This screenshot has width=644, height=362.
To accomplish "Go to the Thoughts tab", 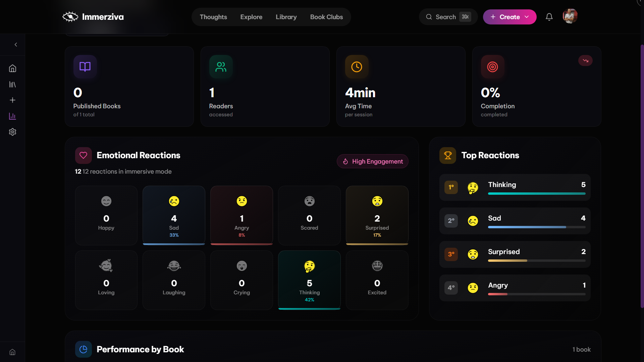I will [213, 17].
